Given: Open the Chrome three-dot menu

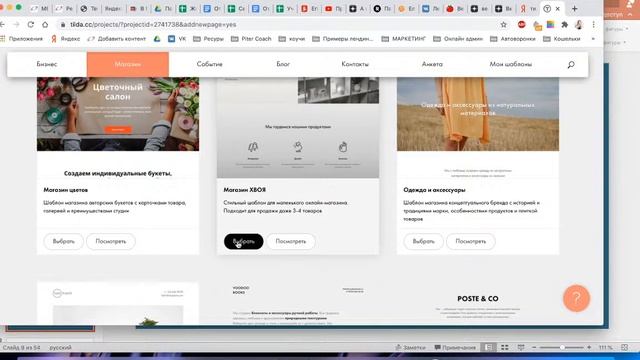Looking at the screenshot, I should click(593, 24).
